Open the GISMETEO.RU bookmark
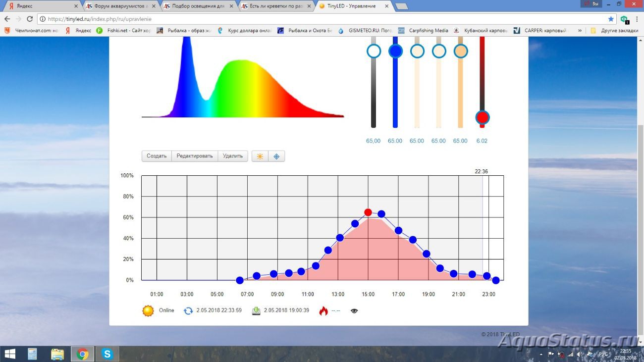Viewport: 644px width, 362px height. tap(365, 30)
